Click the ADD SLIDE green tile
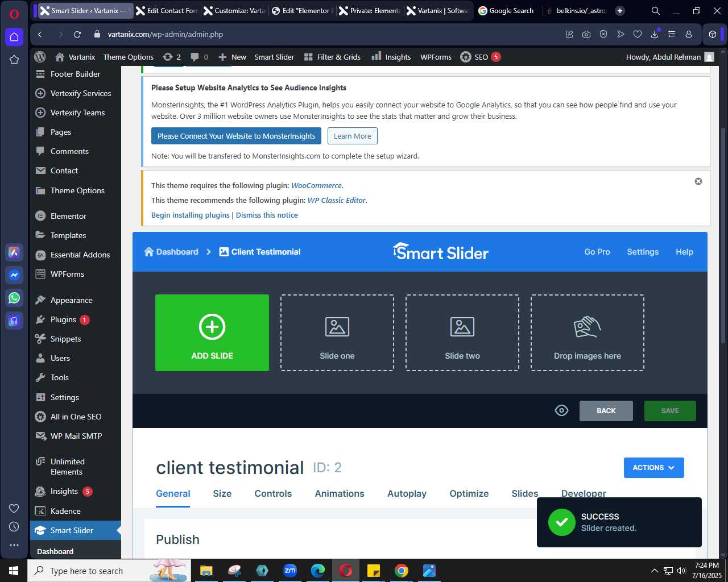728x582 pixels. [212, 332]
